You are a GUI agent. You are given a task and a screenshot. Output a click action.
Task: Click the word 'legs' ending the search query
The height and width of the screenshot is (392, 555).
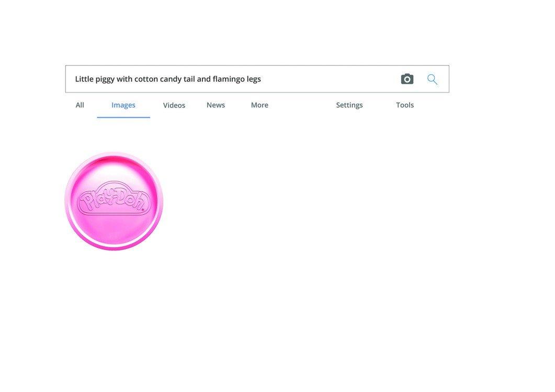(254, 79)
